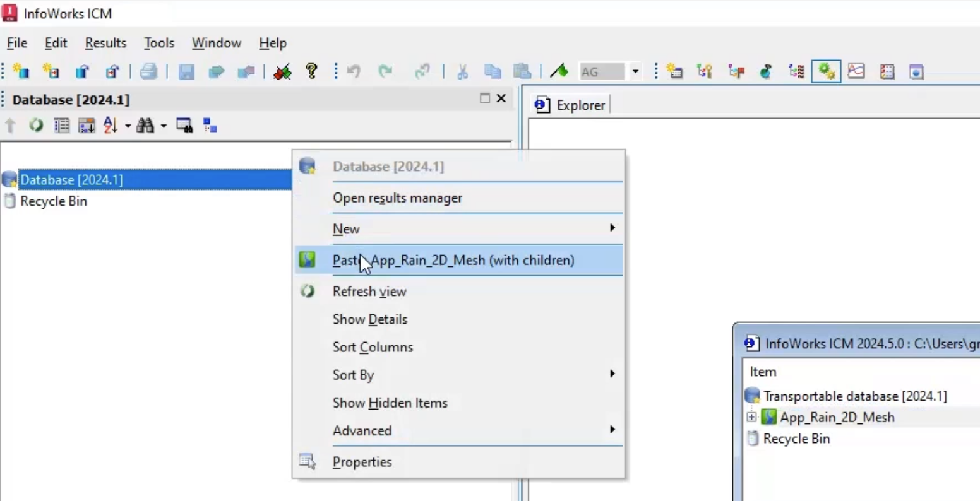Click the blue squares tree icon
Screen dimensions: 980x501
(x=210, y=126)
